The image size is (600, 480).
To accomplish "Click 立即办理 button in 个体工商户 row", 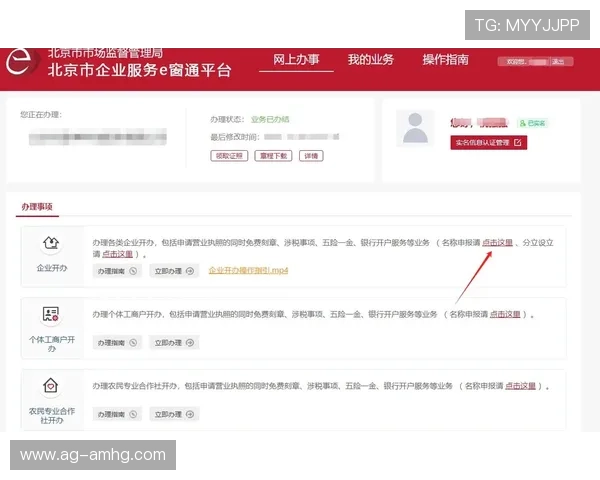I will pyautogui.click(x=174, y=342).
